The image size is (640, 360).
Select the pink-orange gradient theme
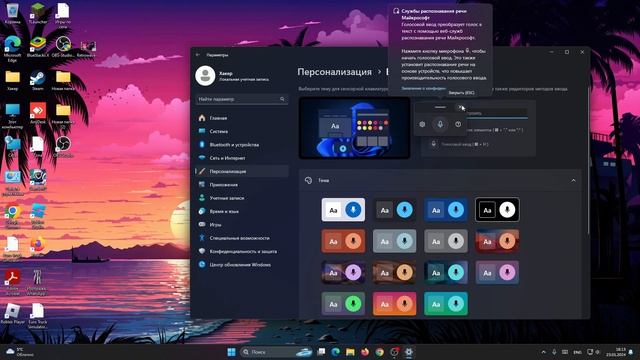point(395,304)
